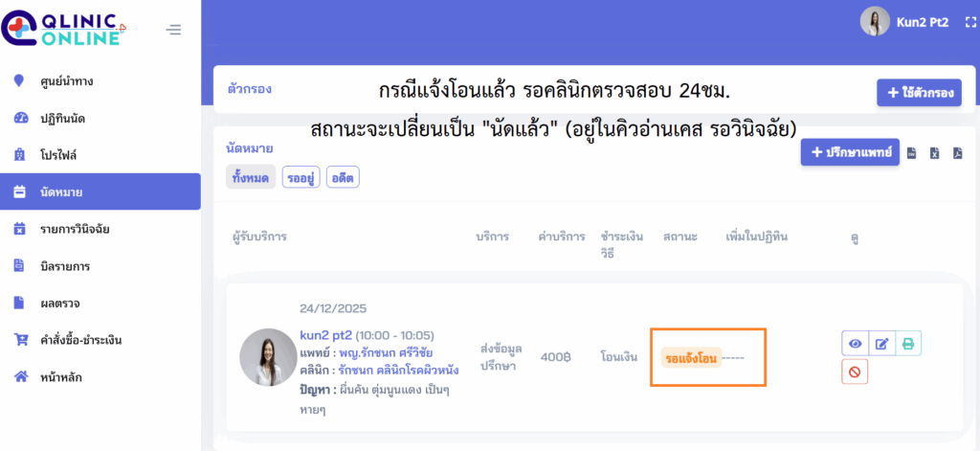Open the Kun2 Pt2 user menu
Screen dimensions: 980x451
pyautogui.click(x=903, y=22)
